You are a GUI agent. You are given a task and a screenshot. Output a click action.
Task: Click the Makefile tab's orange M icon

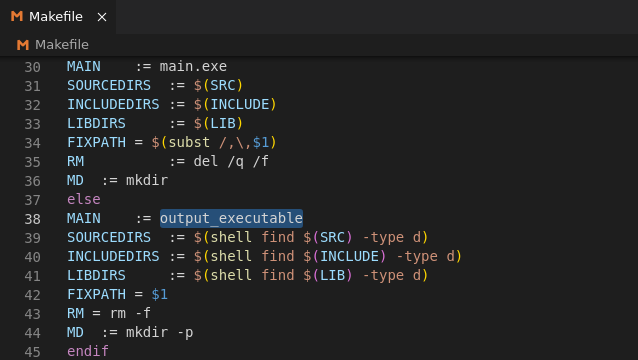(x=17, y=16)
